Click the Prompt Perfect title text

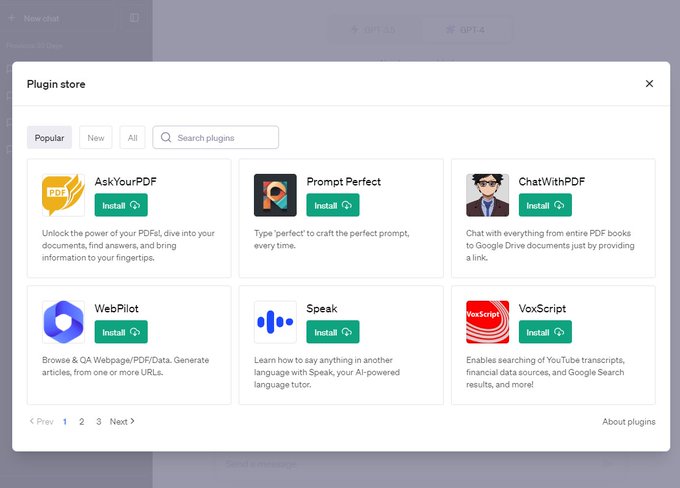pyautogui.click(x=343, y=181)
